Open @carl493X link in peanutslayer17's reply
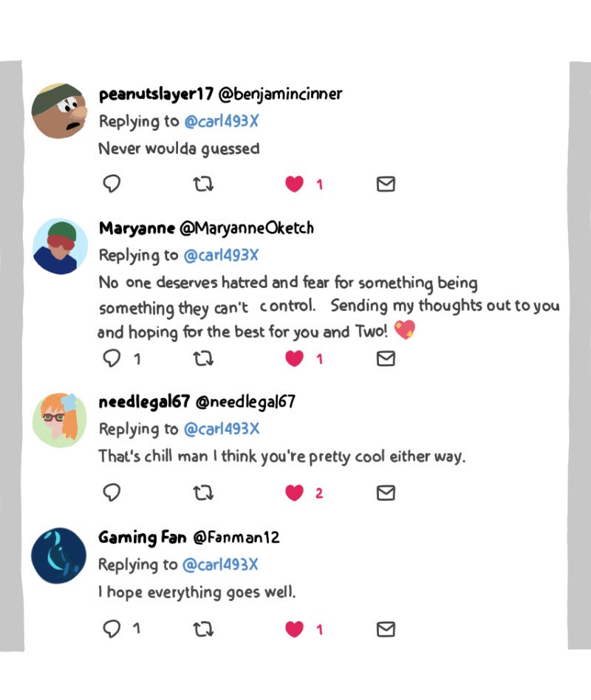The image size is (591, 700). point(221,121)
